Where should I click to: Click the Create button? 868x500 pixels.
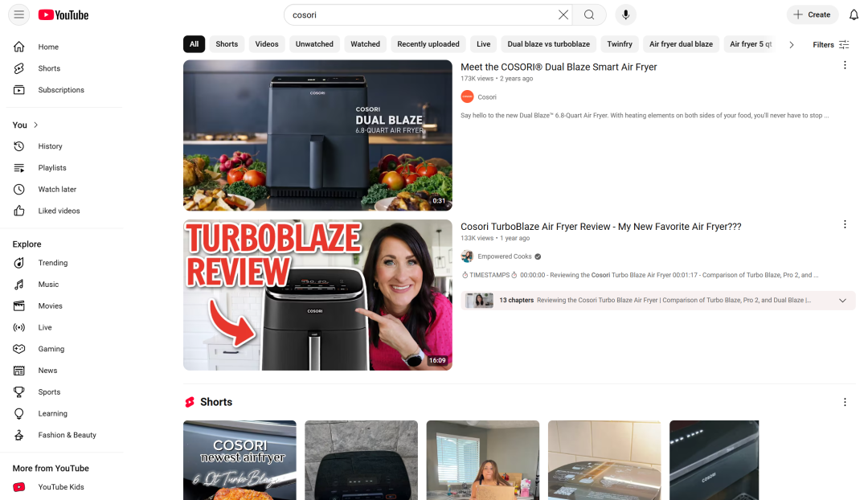pyautogui.click(x=812, y=14)
